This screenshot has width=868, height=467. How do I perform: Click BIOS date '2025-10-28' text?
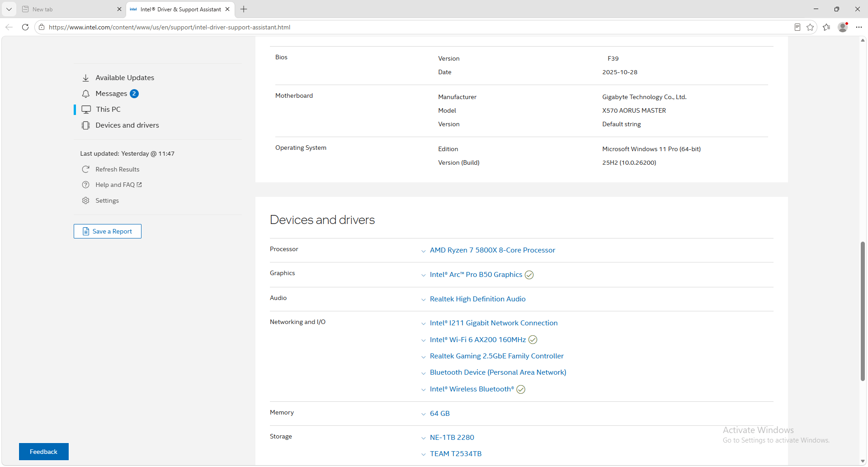pyautogui.click(x=620, y=72)
